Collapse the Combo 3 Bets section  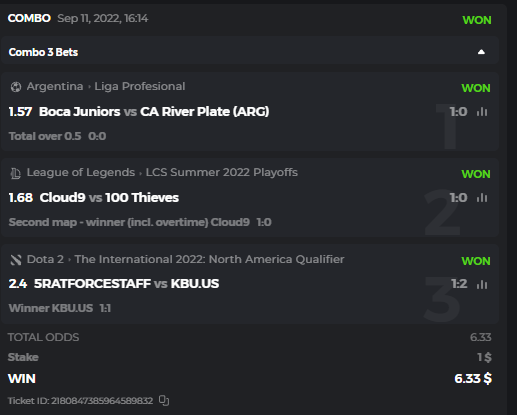click(x=481, y=52)
